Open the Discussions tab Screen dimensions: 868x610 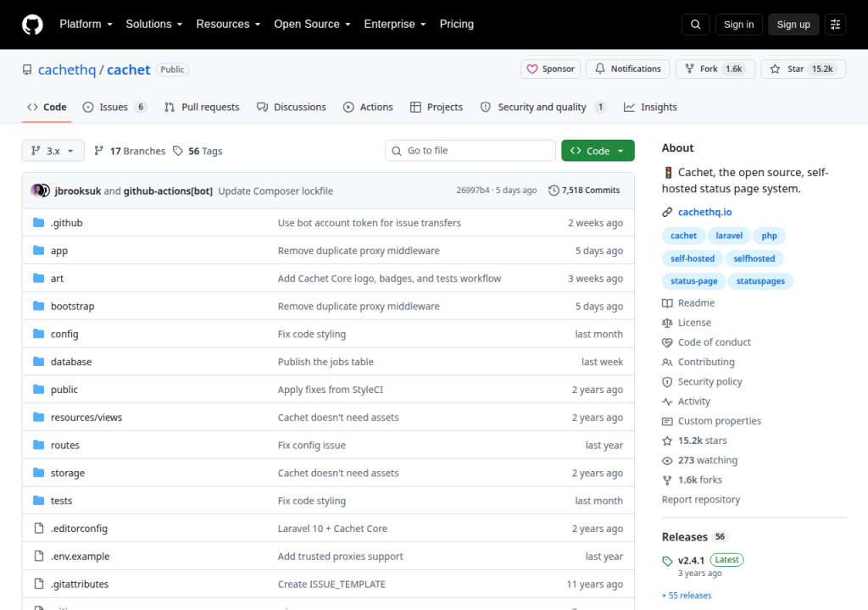pyautogui.click(x=292, y=108)
